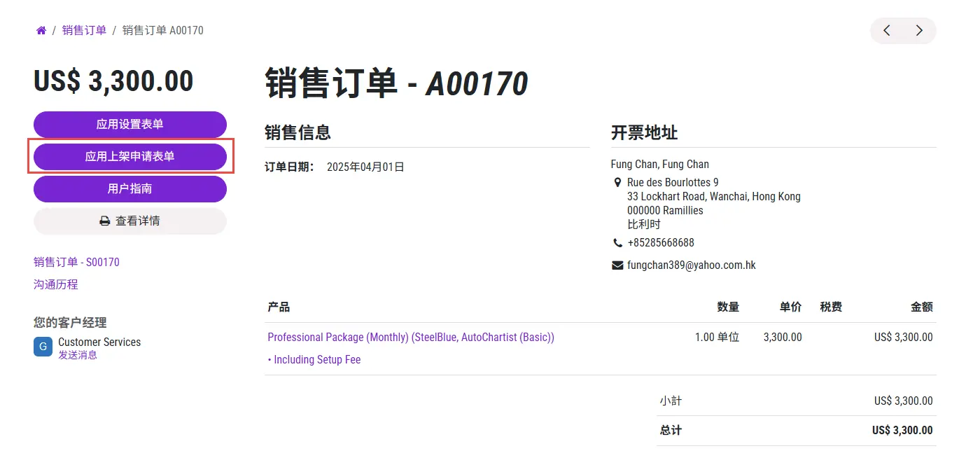Click 发送消息 link
Viewport: 980px width, 451px height.
[78, 355]
